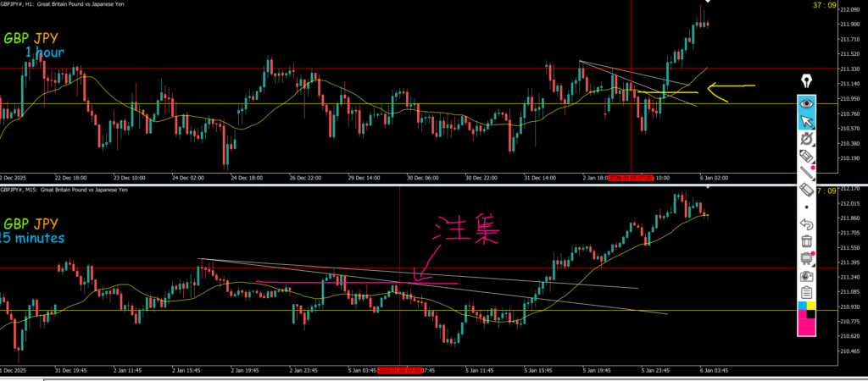Click '2 Jan 23:45' on the M15 time axis

point(304,371)
